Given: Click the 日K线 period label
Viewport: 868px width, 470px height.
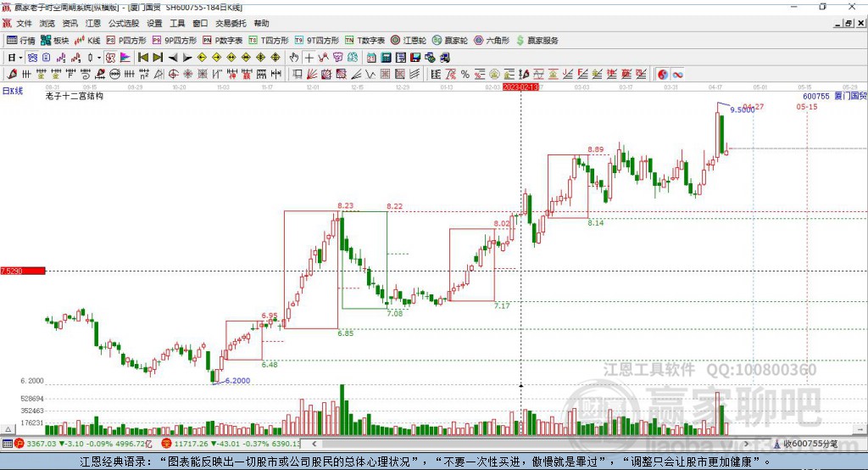Looking at the screenshot, I should pyautogui.click(x=13, y=91).
